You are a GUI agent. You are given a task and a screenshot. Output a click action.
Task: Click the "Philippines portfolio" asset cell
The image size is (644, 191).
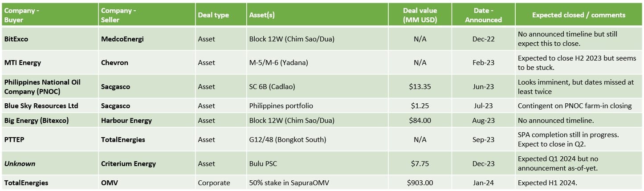point(281,106)
